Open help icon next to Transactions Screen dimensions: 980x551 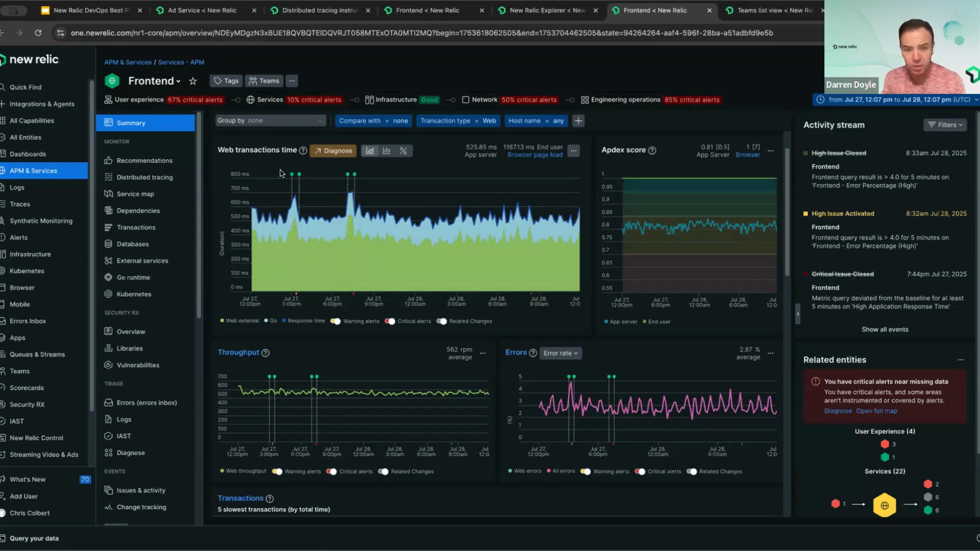click(270, 499)
